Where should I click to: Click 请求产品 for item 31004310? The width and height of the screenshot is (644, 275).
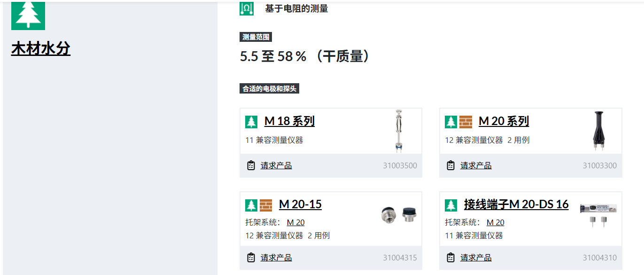click(476, 258)
